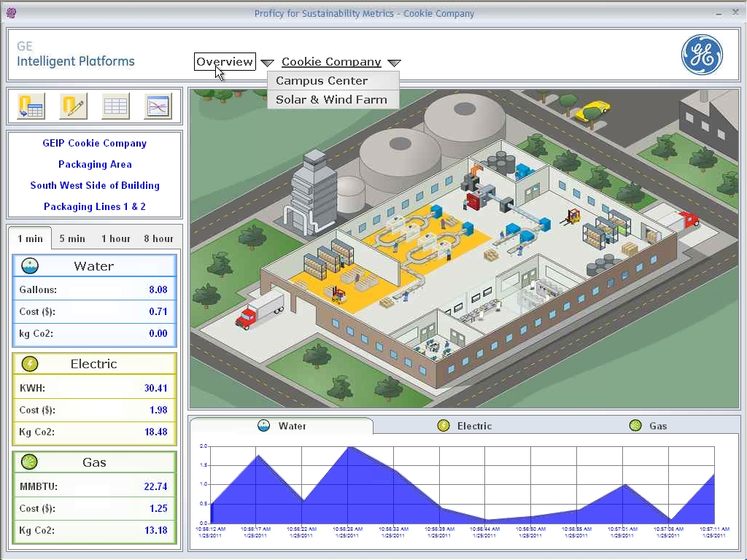Click the grey boiler tower building
Screen dimensions: 747x560
(312, 192)
